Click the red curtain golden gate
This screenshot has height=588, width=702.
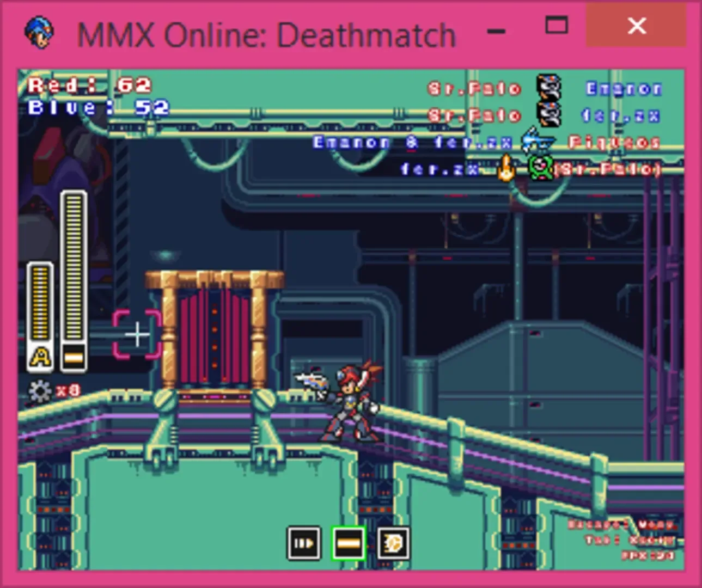pos(215,332)
